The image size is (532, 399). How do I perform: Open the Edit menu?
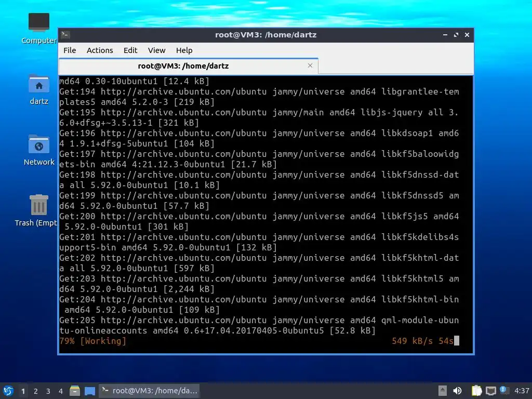pos(130,50)
